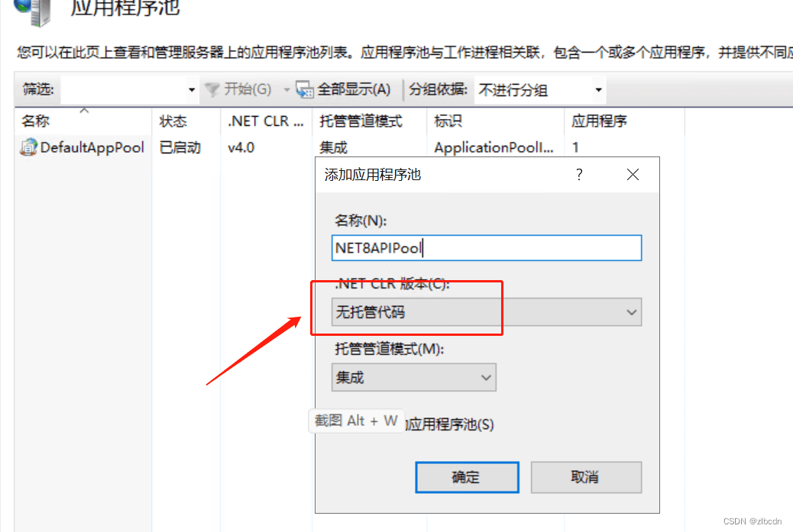Click the DefaultAppPool application pool icon

(x=28, y=147)
